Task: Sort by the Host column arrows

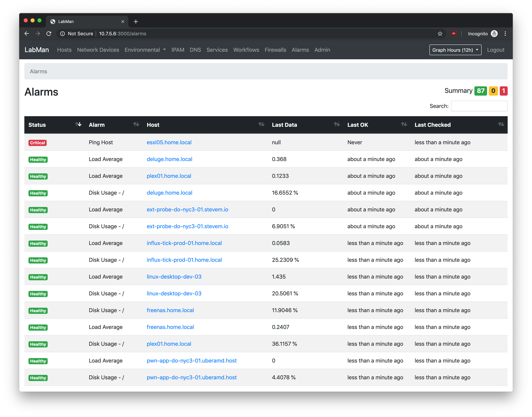Action: pos(261,125)
